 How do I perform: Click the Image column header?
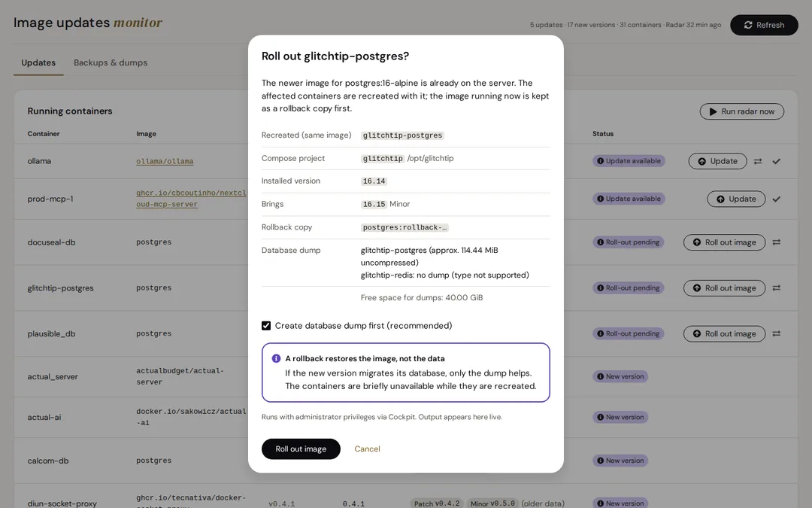point(146,134)
